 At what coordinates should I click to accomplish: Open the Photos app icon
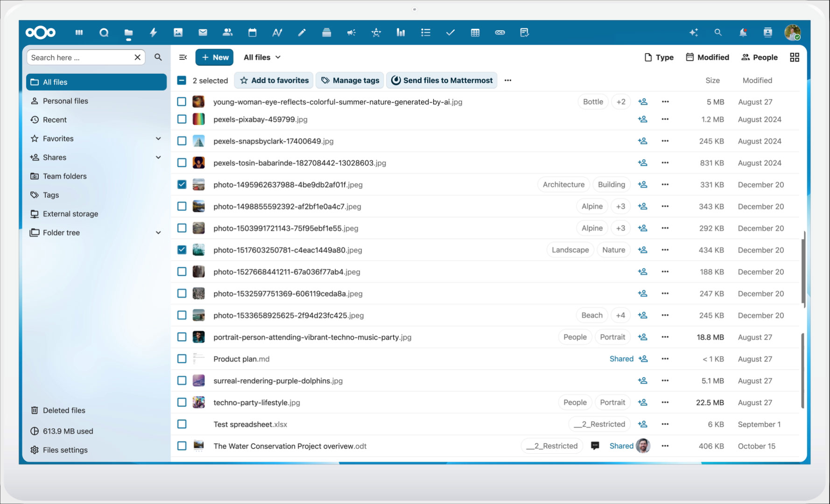(178, 33)
